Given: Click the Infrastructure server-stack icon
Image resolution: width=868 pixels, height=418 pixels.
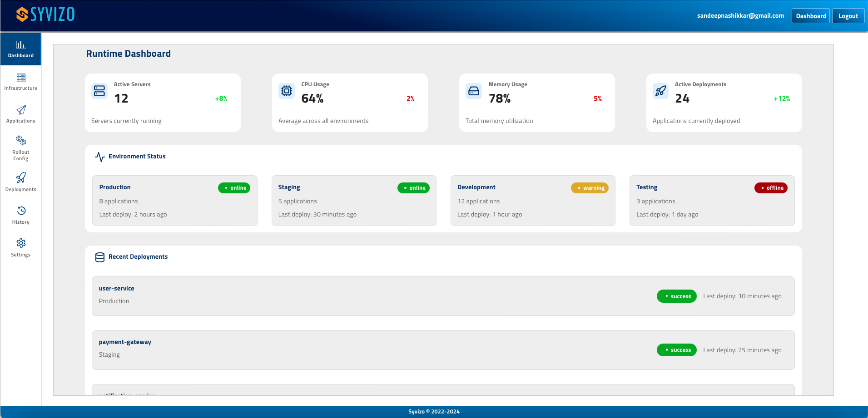Looking at the screenshot, I should click(21, 78).
